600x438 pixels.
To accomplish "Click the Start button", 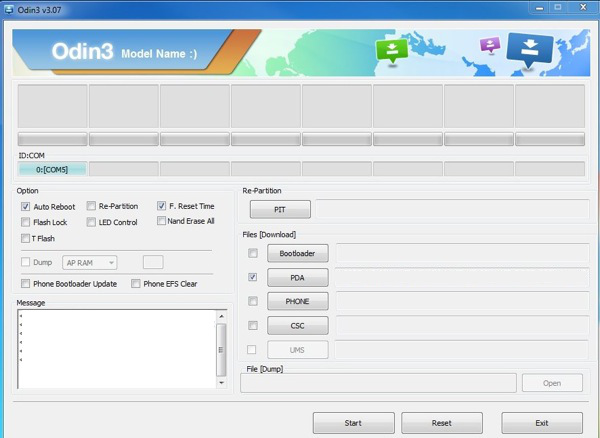I will [x=354, y=423].
